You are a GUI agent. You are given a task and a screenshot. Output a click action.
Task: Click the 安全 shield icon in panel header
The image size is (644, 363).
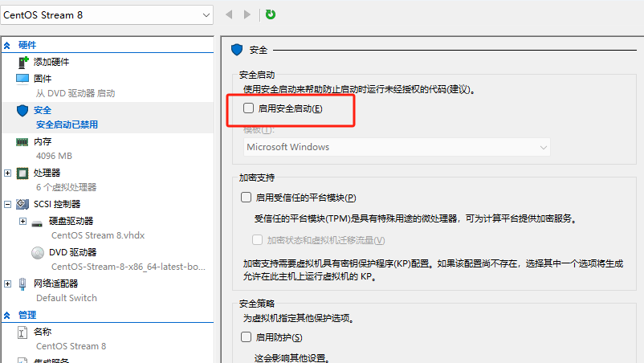tap(237, 50)
